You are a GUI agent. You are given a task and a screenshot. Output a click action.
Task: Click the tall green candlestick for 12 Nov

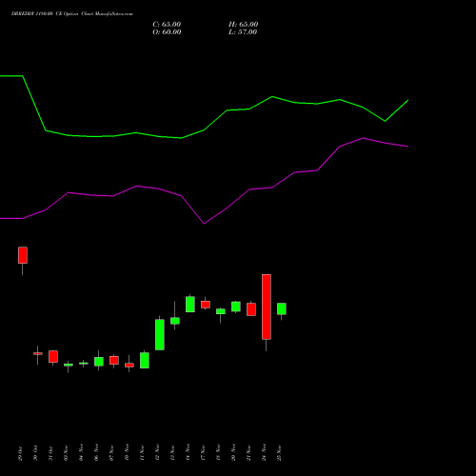click(160, 334)
